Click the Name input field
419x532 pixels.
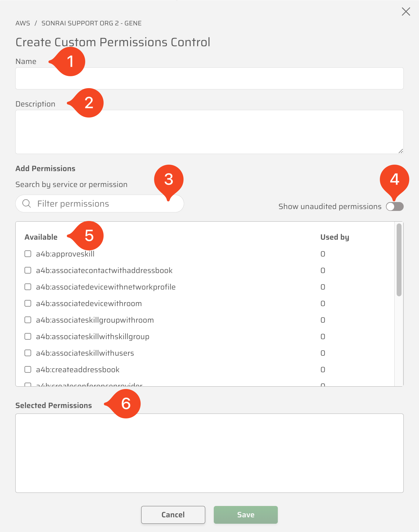point(209,78)
